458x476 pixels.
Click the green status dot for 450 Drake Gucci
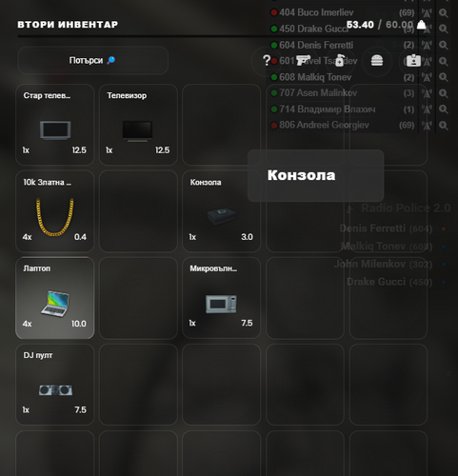(274, 29)
